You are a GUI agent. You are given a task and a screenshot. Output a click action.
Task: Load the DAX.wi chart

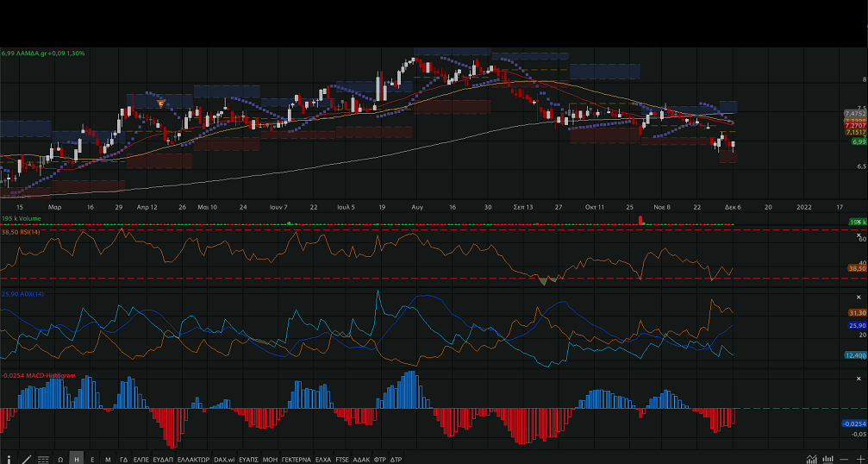tap(224, 460)
